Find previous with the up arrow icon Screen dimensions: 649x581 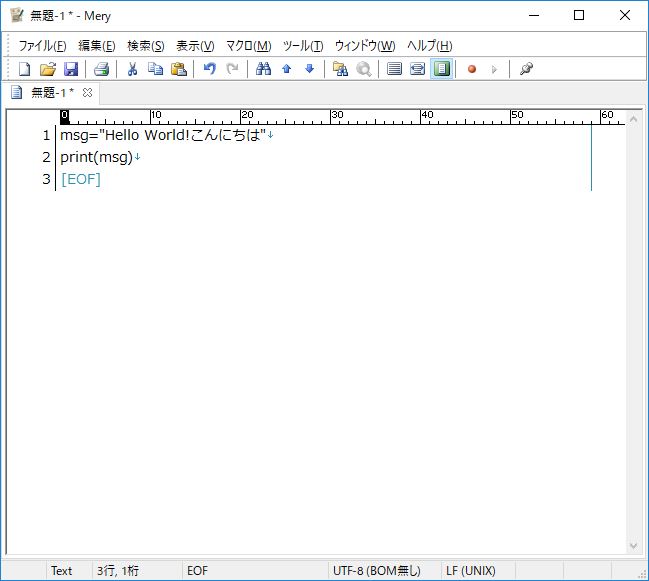point(286,69)
